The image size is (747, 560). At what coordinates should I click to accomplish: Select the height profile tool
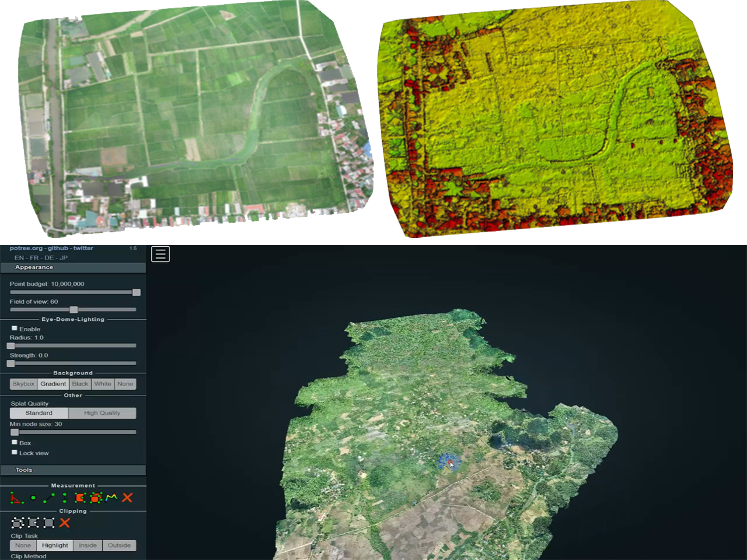click(111, 498)
